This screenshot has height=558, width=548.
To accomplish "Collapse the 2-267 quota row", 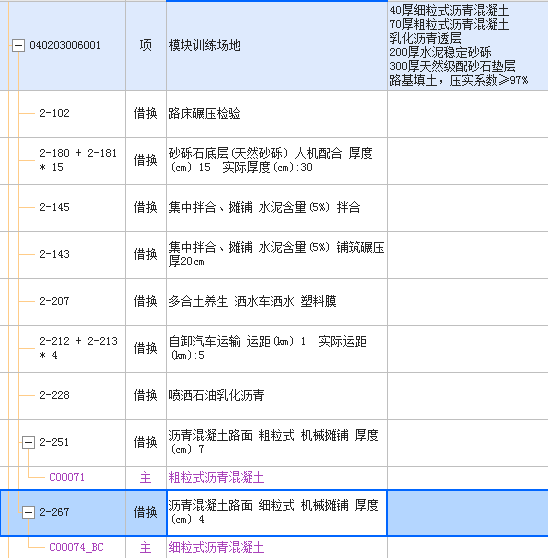I will 28,512.
